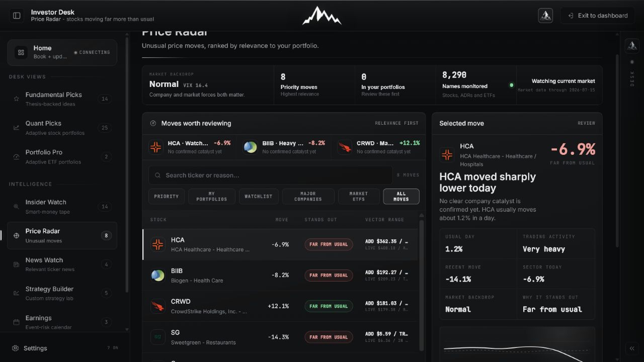Click the HCA logo in moves table

coord(158,245)
